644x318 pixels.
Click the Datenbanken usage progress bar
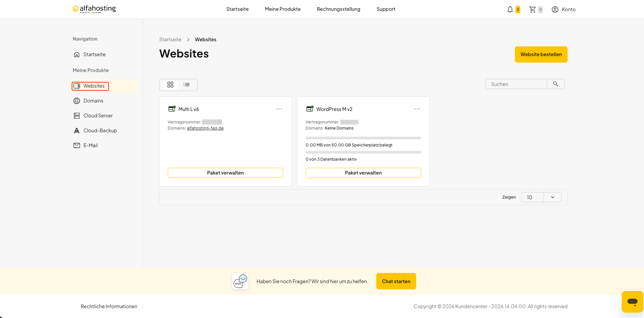[363, 152]
